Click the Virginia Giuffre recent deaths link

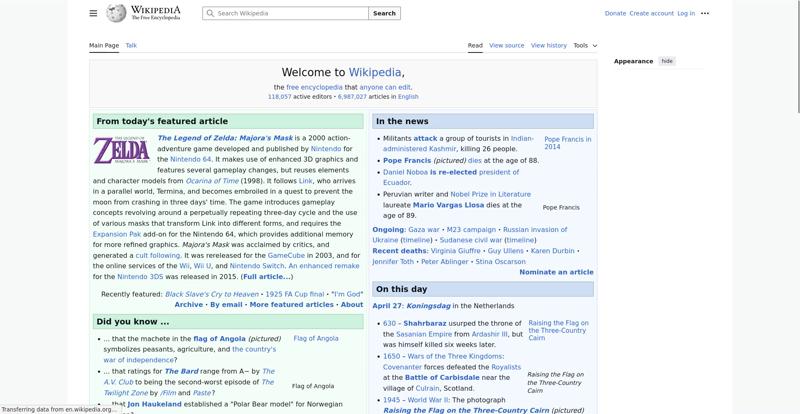click(456, 251)
